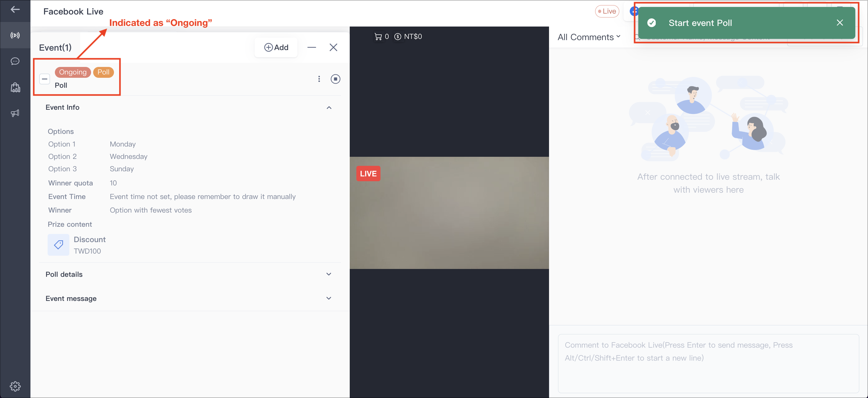Viewport: 868px width, 398px height.
Task: Expand the Event message section
Action: pyautogui.click(x=329, y=298)
